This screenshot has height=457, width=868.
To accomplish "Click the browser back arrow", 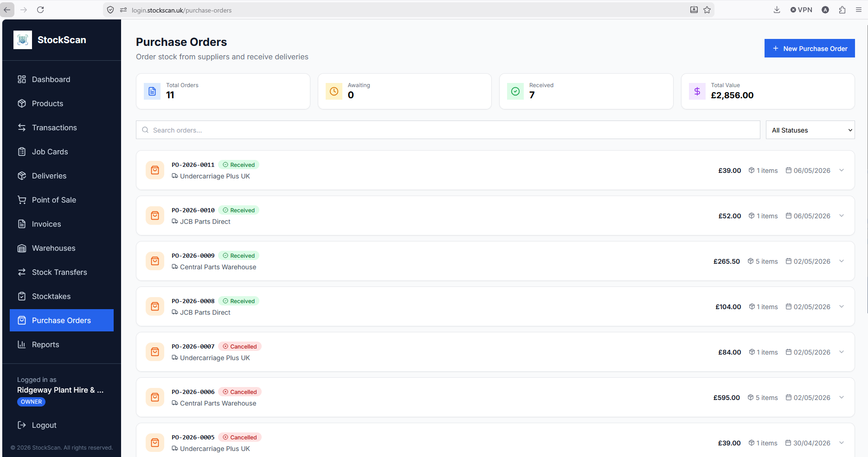I will pyautogui.click(x=7, y=10).
